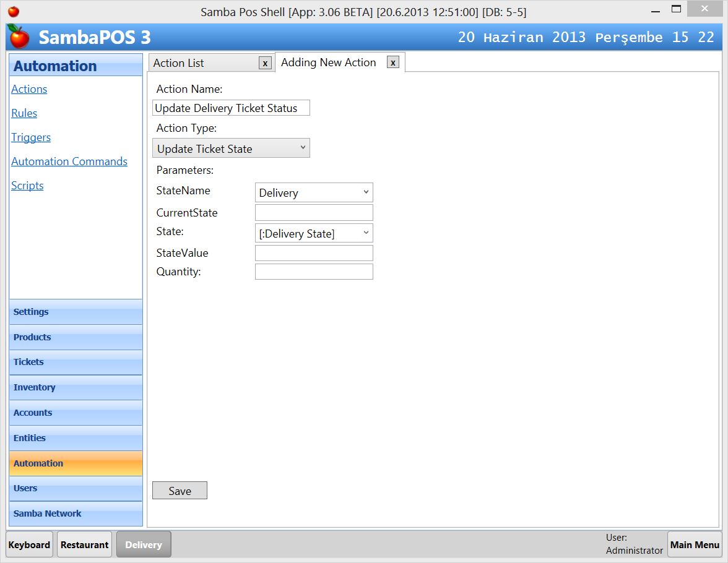This screenshot has width=728, height=563.
Task: Click the Action Name text field
Action: click(231, 108)
